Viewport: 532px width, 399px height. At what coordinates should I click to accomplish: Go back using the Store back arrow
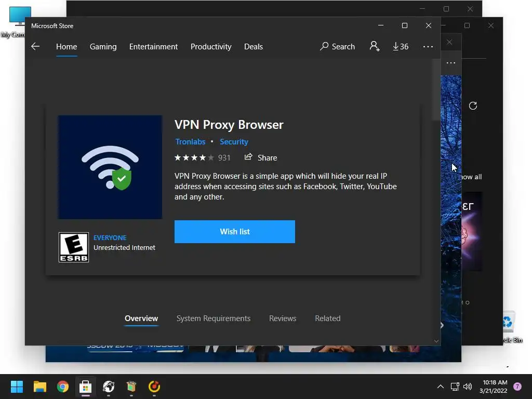[x=35, y=46]
